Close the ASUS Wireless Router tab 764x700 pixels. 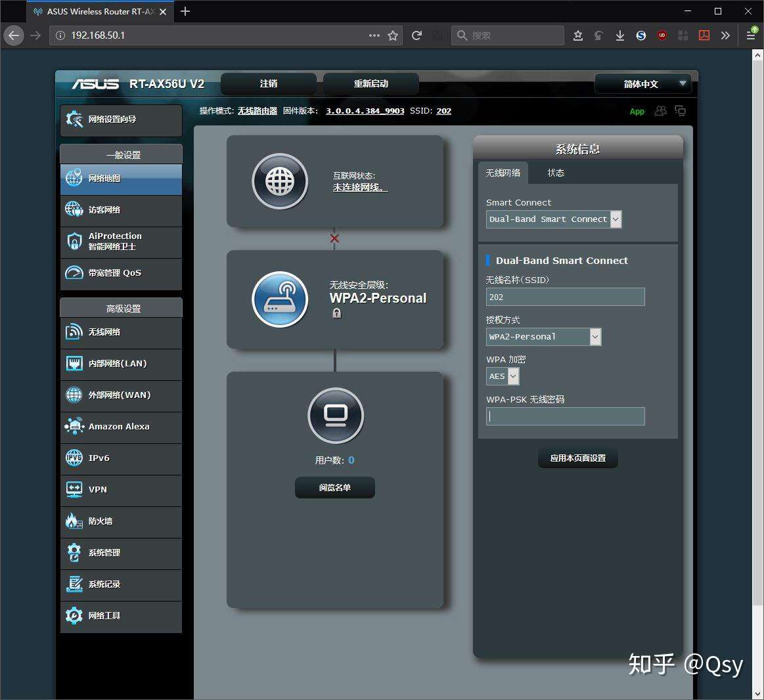(x=163, y=12)
